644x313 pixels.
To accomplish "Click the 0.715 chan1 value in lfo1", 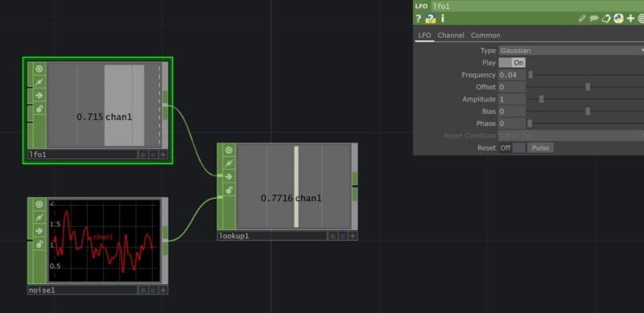I will tap(105, 117).
